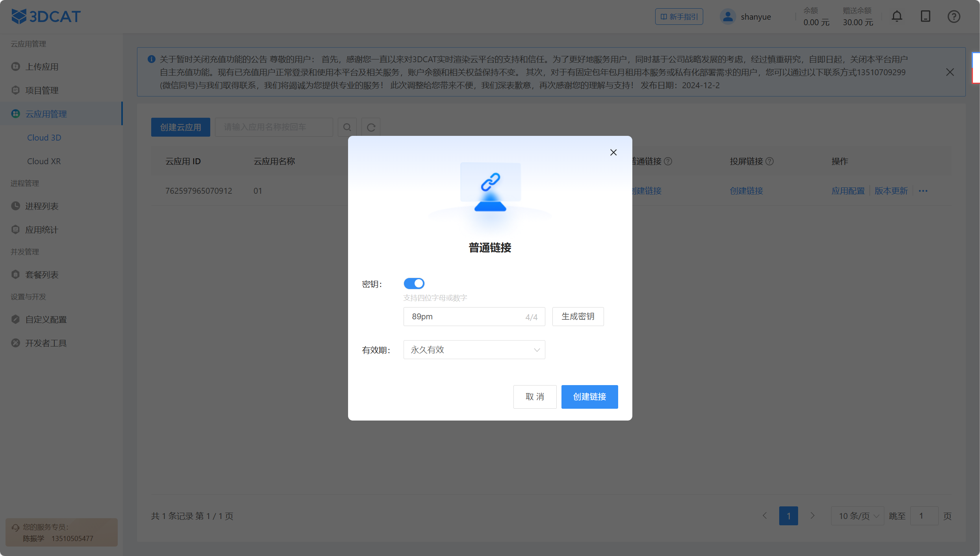Click the 投屏链接 help tooltip icon
The height and width of the screenshot is (556, 980).
(x=769, y=161)
